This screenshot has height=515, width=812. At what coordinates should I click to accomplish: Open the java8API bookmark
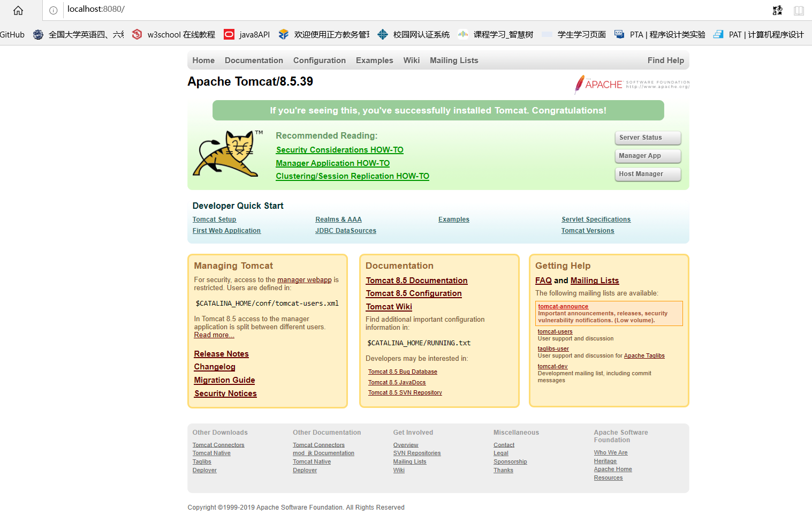pos(247,35)
